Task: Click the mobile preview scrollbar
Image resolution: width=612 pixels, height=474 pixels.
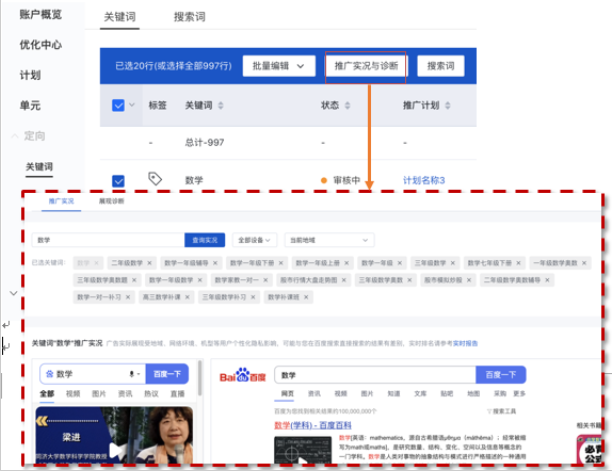Action: click(200, 378)
